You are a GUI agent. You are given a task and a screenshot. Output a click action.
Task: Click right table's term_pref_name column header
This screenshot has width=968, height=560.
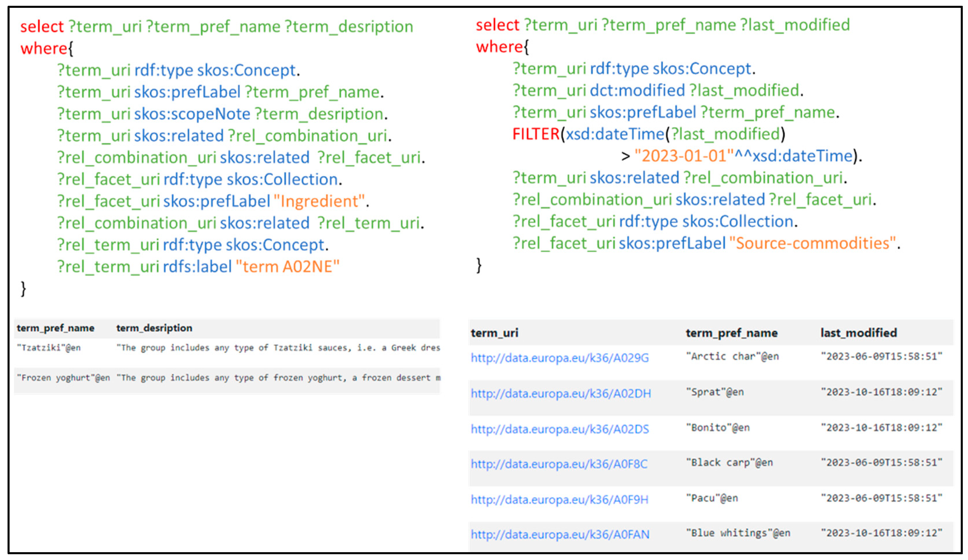point(731,333)
